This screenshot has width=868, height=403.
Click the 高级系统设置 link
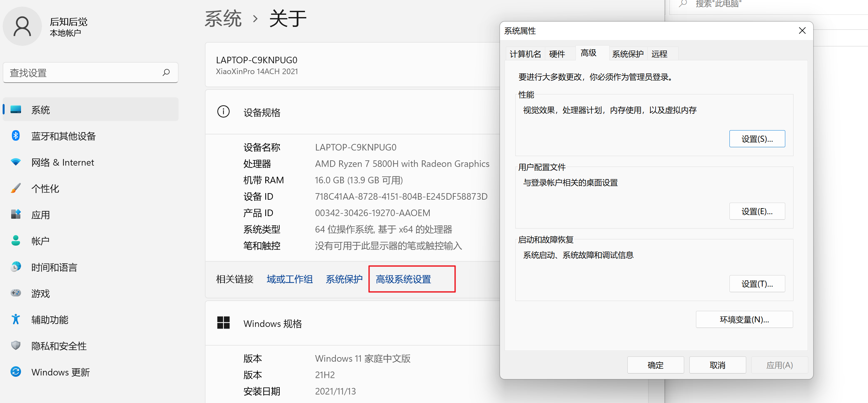[x=403, y=279]
